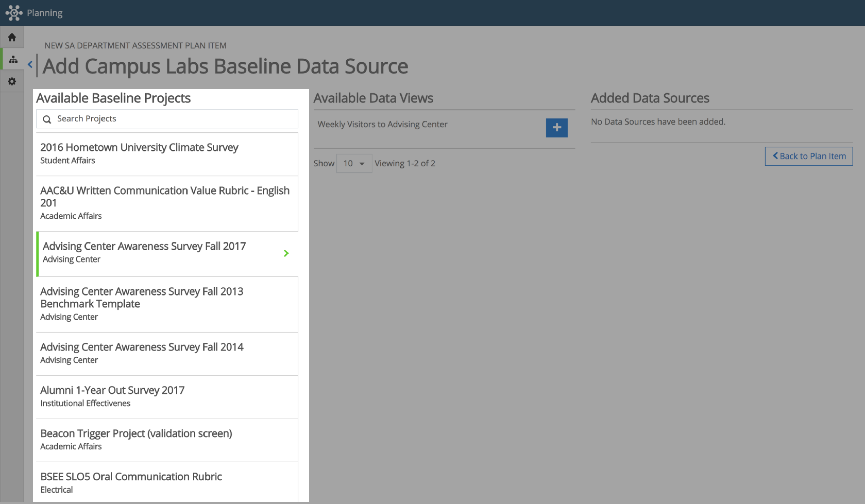The image size is (865, 504).
Task: Select Alumni 1-Year Out Survey 2017 project
Action: [x=167, y=397]
